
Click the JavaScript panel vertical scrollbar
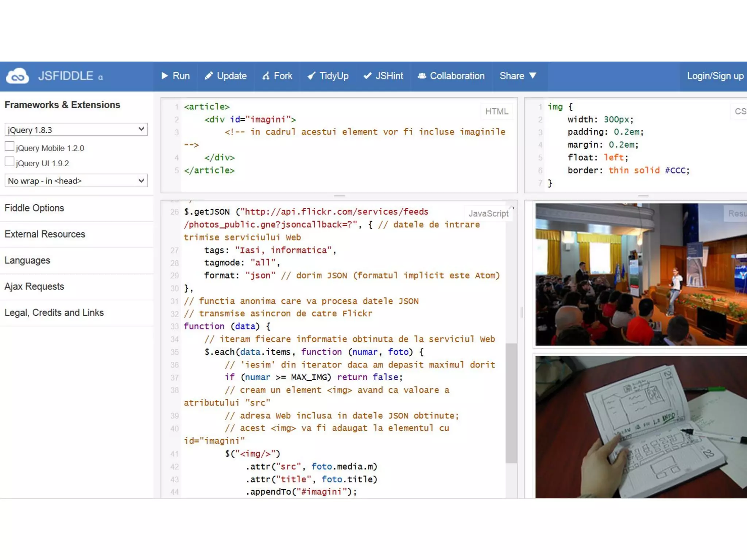click(511, 403)
